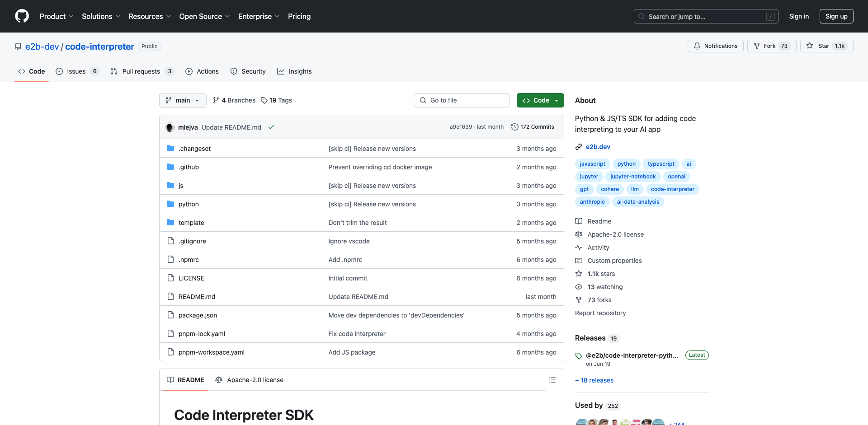Screen dimensions: 868x425
Task: Select the code-interpreter topic tag
Action: 672,189
